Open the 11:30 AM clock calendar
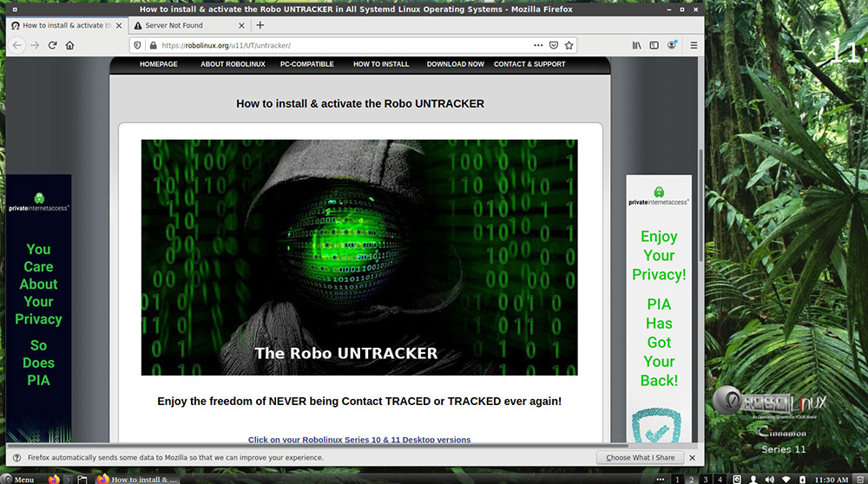The height and width of the screenshot is (484, 868). (831, 480)
